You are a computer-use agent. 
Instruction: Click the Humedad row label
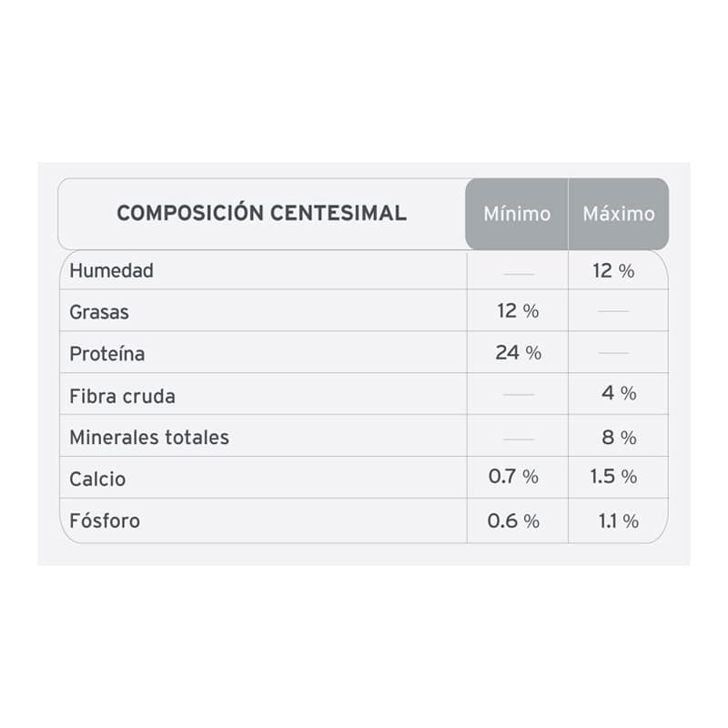tap(112, 270)
